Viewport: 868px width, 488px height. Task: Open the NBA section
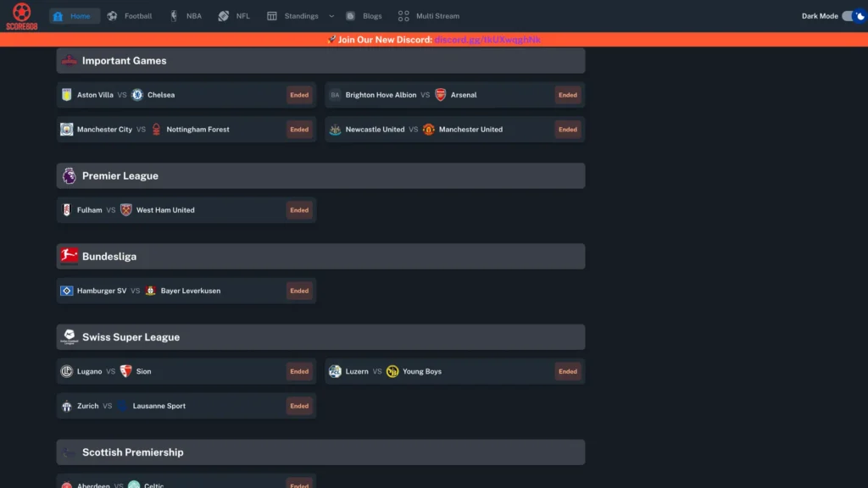[x=186, y=16]
